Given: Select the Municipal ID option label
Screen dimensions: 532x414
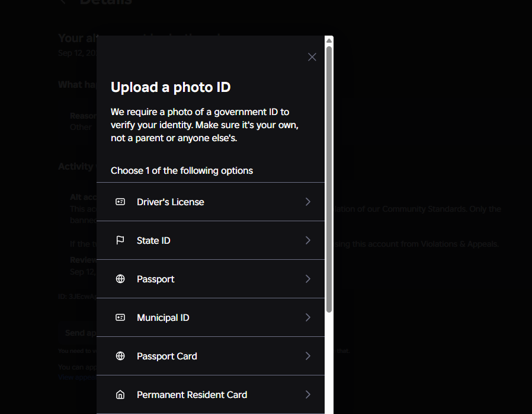Looking at the screenshot, I should 163,318.
